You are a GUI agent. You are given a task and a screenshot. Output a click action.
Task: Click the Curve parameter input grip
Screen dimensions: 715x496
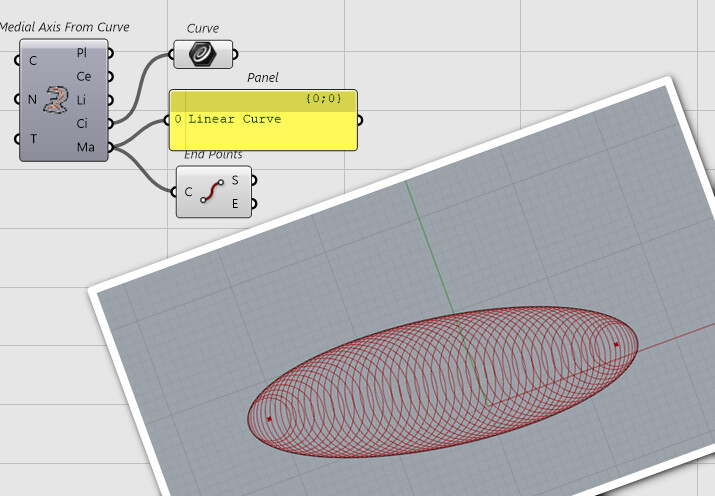click(x=171, y=54)
